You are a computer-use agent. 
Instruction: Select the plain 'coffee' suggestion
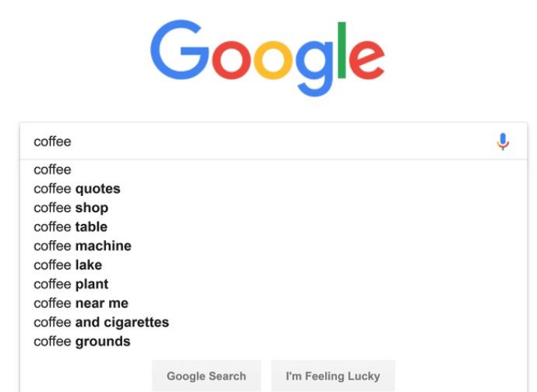point(273,169)
